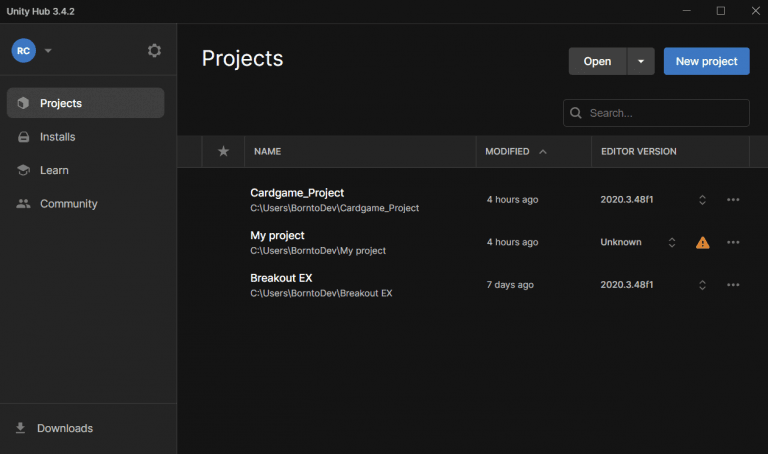Click the RC account avatar
This screenshot has width=768, height=454.
23,50
